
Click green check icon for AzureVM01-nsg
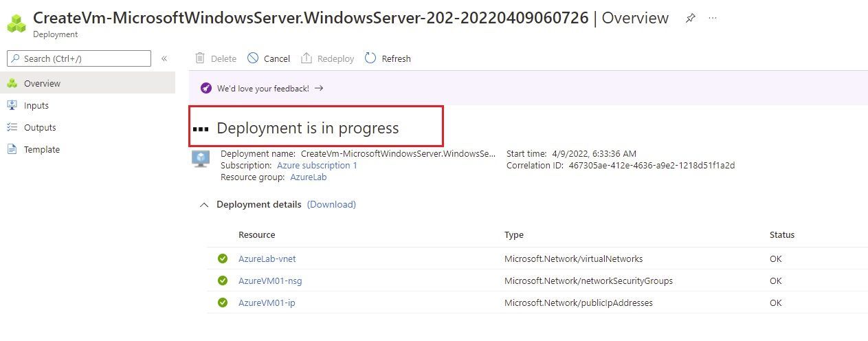tap(223, 280)
